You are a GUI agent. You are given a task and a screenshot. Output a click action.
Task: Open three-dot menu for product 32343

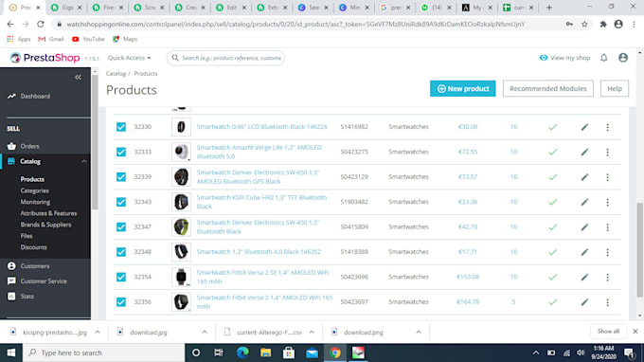tap(607, 202)
